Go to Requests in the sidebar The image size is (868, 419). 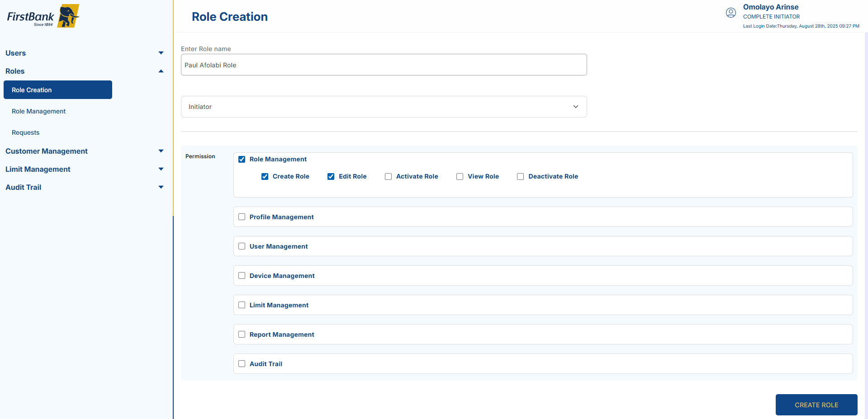(25, 132)
